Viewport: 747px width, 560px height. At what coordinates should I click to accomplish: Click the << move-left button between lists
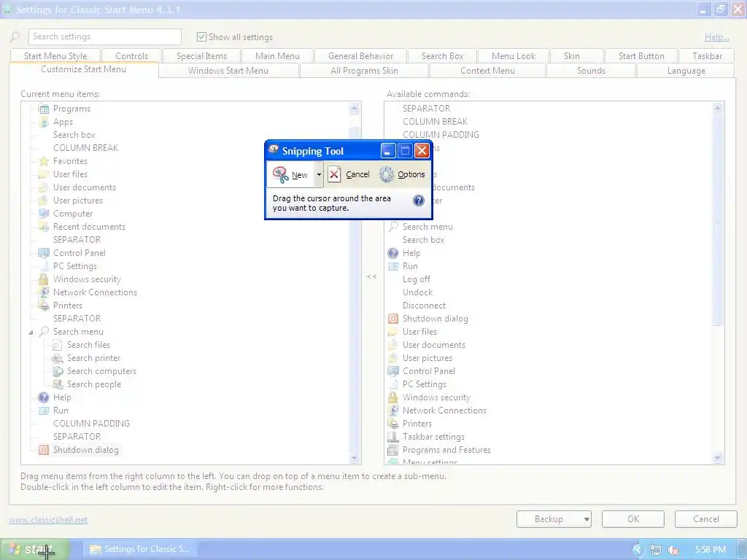pos(372,276)
